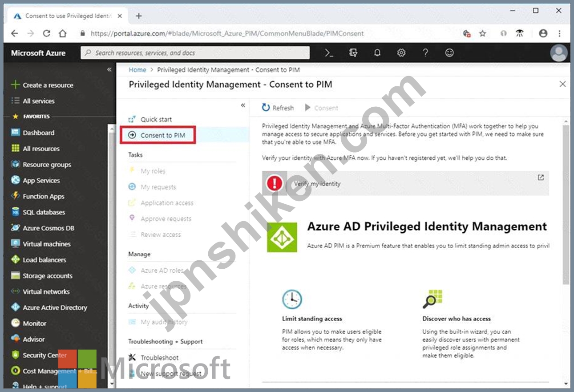
Task: Click the Home breadcrumb link
Action: (137, 70)
